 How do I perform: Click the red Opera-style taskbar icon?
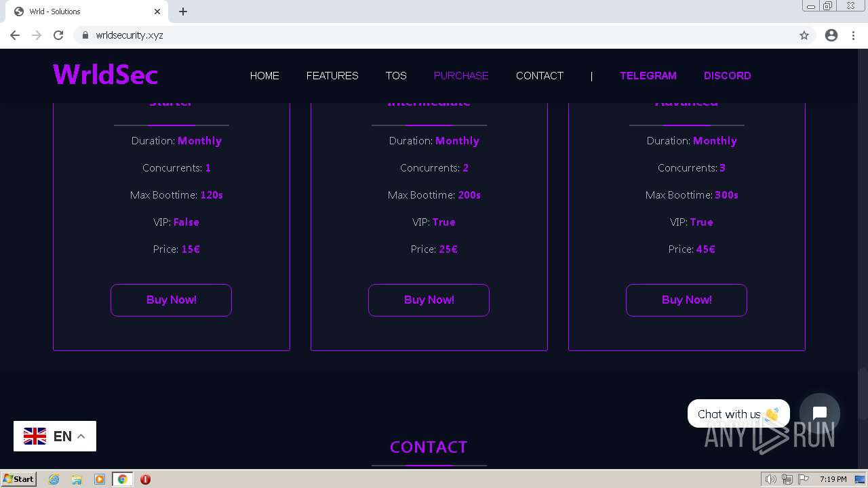pos(145,479)
